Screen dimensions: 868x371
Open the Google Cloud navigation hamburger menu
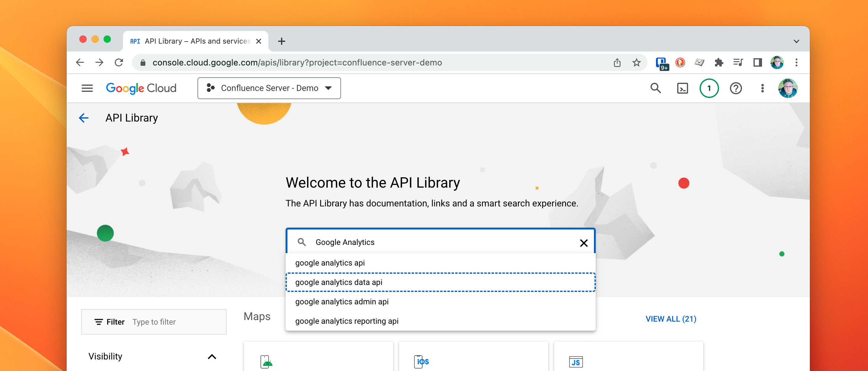click(87, 89)
